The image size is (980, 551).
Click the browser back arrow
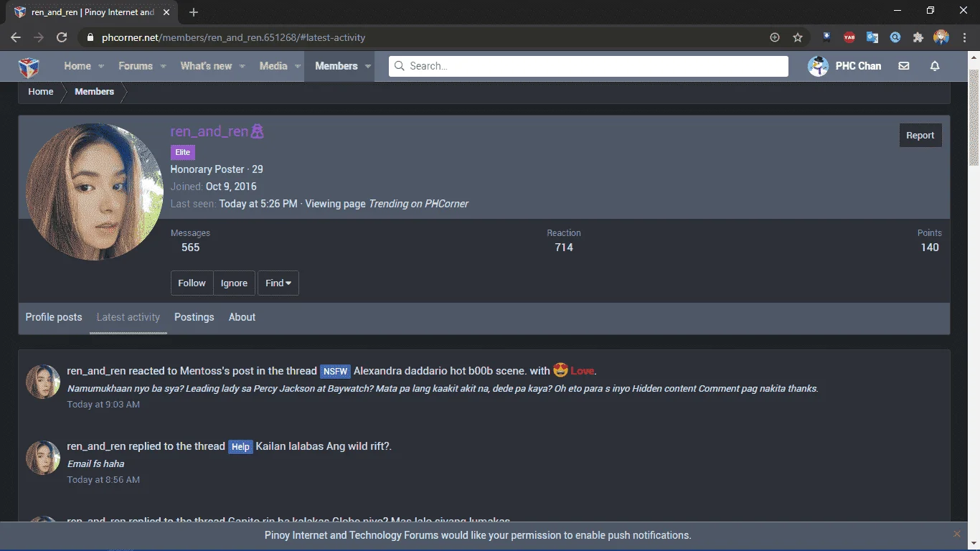(16, 37)
